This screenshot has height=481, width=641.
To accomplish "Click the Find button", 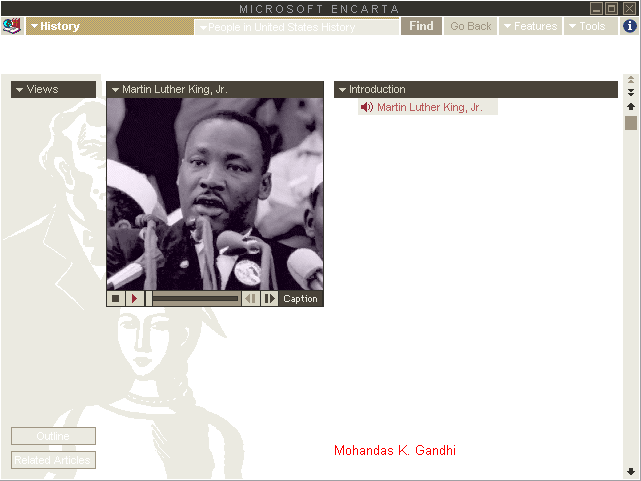I will [x=421, y=26].
